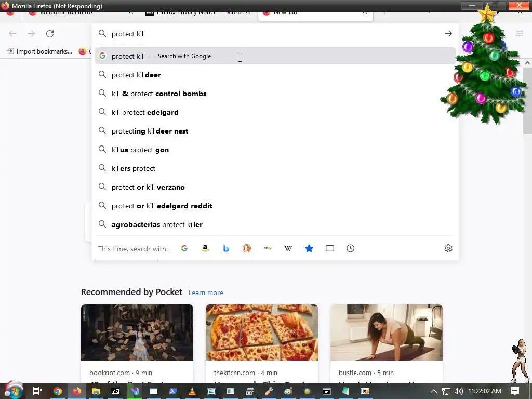This screenshot has width=532, height=399.
Task: Launch 7-Zip from the taskbar
Action: coord(115,391)
